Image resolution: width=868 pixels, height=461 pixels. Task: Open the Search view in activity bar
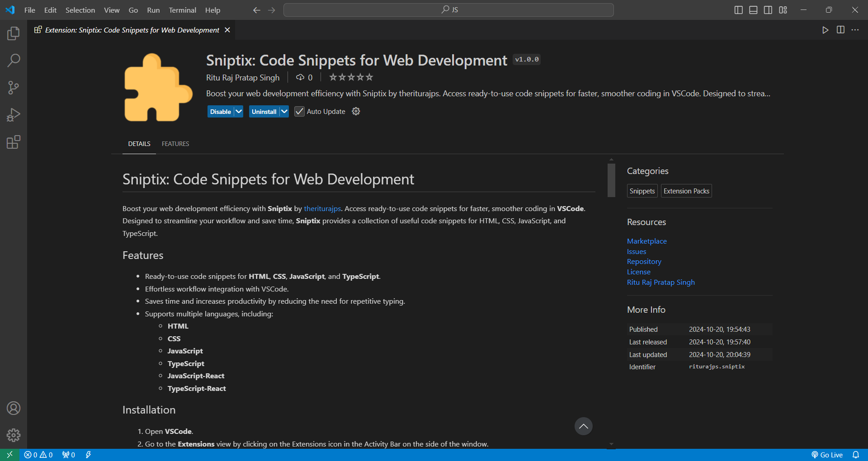(14, 60)
